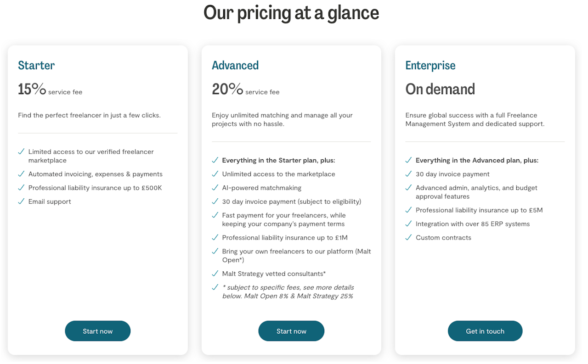This screenshot has height=364, width=588.
Task: Click checkmark next to AI-powered matchmaking
Action: [x=215, y=188]
